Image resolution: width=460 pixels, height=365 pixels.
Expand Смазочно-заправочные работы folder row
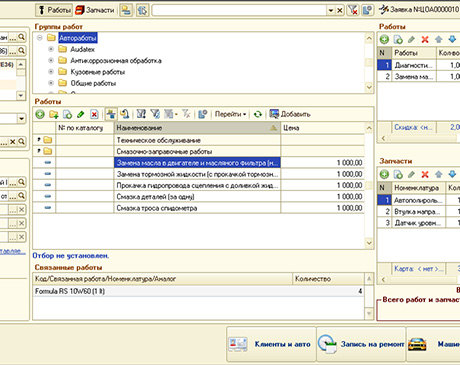click(39, 151)
